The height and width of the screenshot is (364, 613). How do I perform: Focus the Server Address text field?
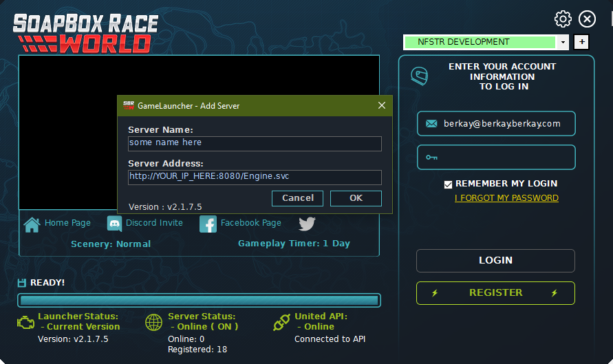(x=255, y=177)
